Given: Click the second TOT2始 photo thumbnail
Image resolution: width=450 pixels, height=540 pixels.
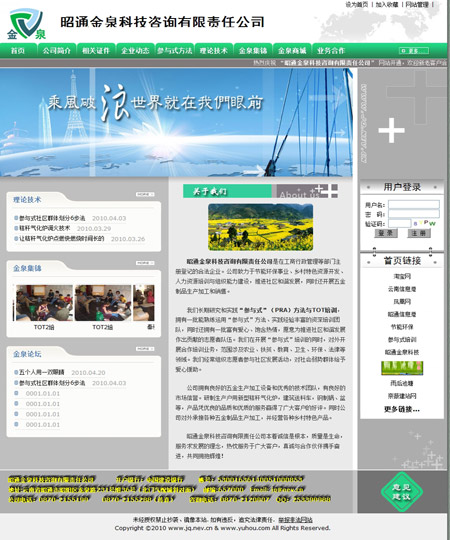Looking at the screenshot, I should coord(103,303).
